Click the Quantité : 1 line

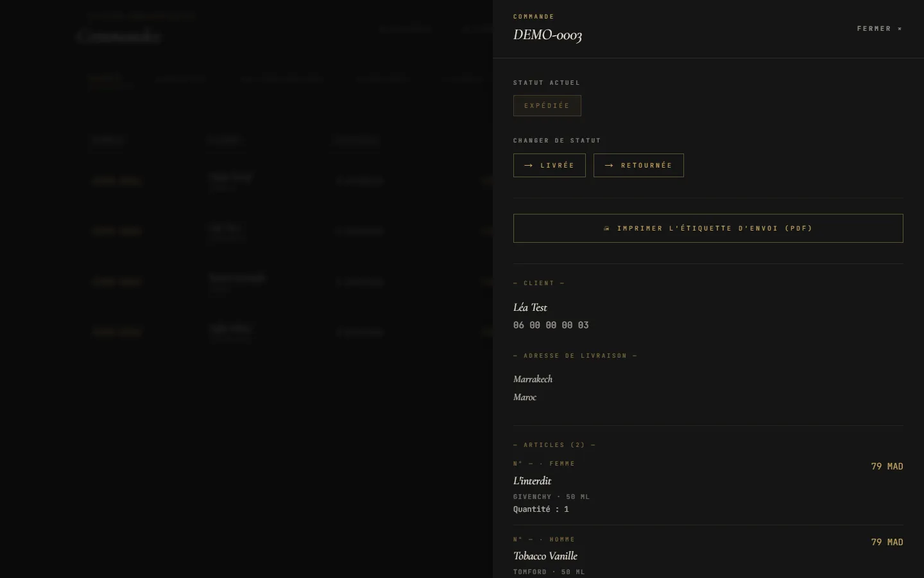541,509
